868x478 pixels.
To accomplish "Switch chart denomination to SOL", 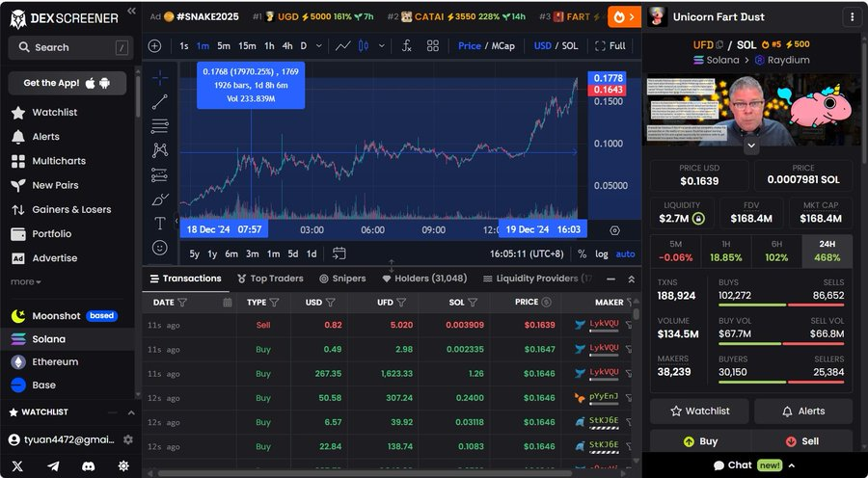I will [570, 46].
